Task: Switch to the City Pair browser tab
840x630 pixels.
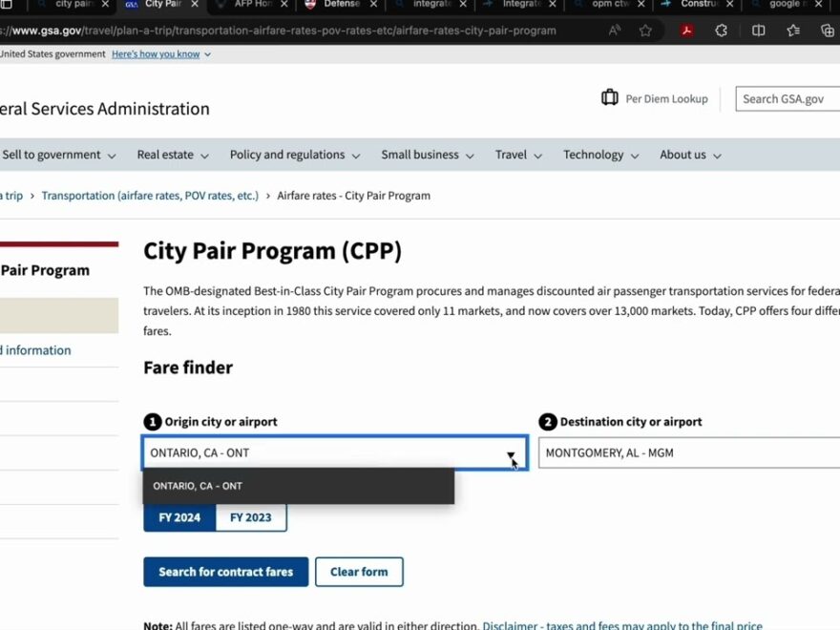Action: point(157,7)
